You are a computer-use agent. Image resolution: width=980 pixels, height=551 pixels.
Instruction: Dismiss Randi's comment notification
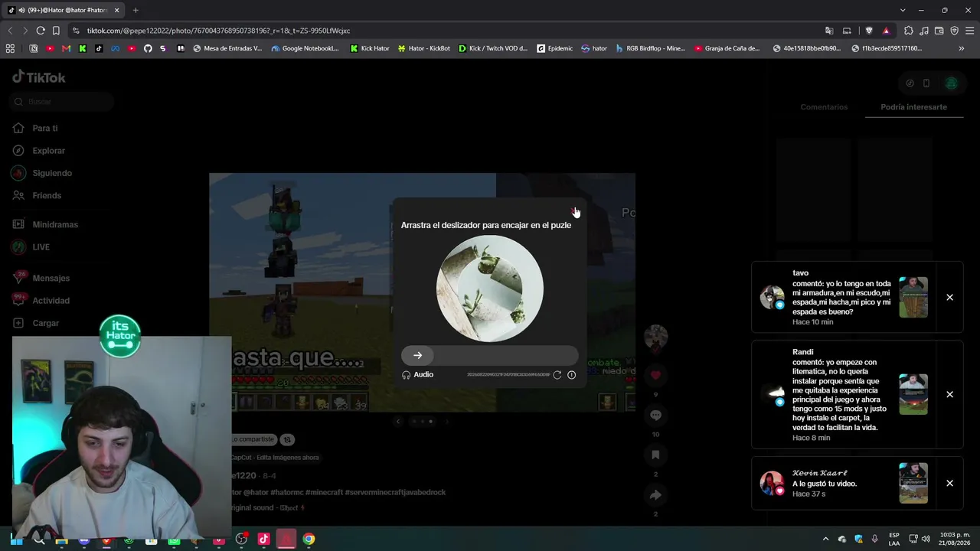949,394
